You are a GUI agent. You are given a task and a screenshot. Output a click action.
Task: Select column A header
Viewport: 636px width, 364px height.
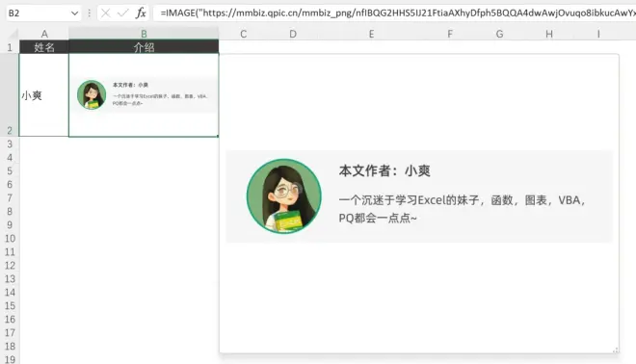coord(43,34)
